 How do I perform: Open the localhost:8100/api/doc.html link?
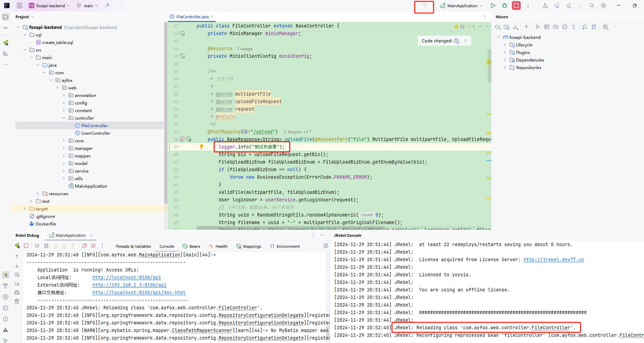pyautogui.click(x=139, y=293)
